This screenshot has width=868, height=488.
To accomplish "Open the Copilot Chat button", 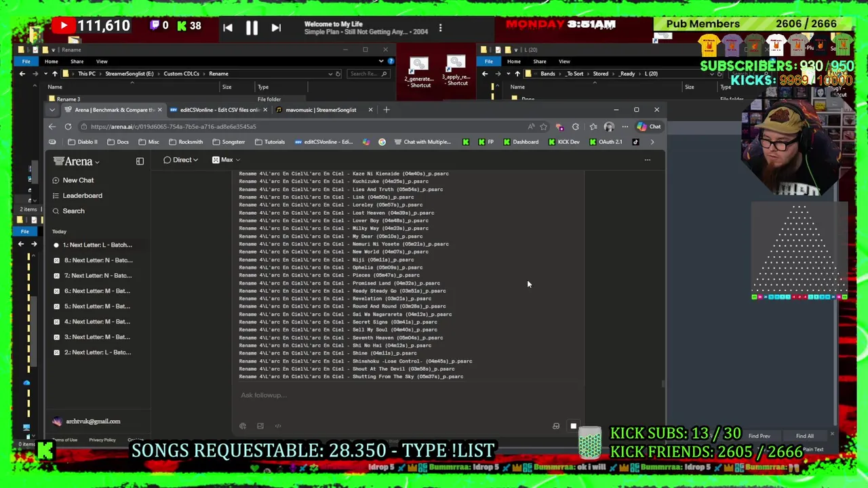I will point(649,127).
